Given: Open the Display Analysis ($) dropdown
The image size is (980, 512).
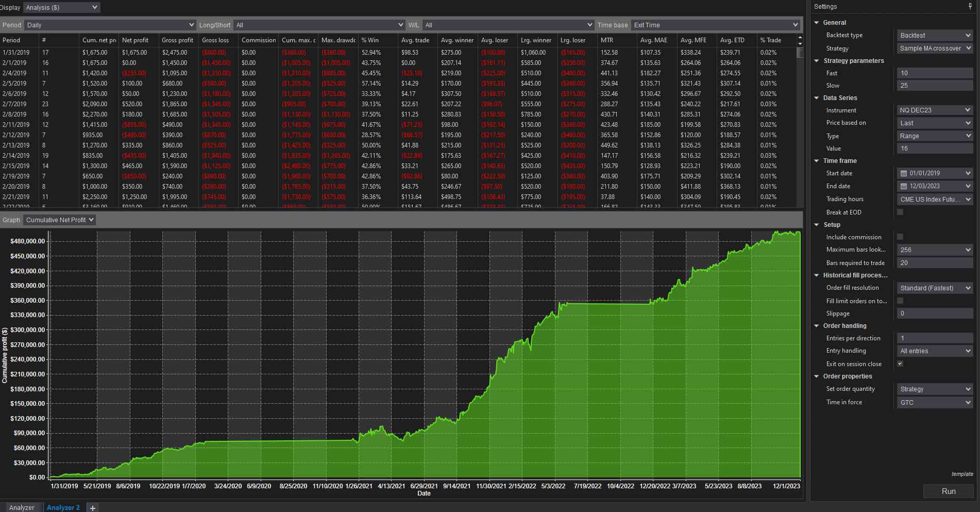Looking at the screenshot, I should (x=62, y=8).
